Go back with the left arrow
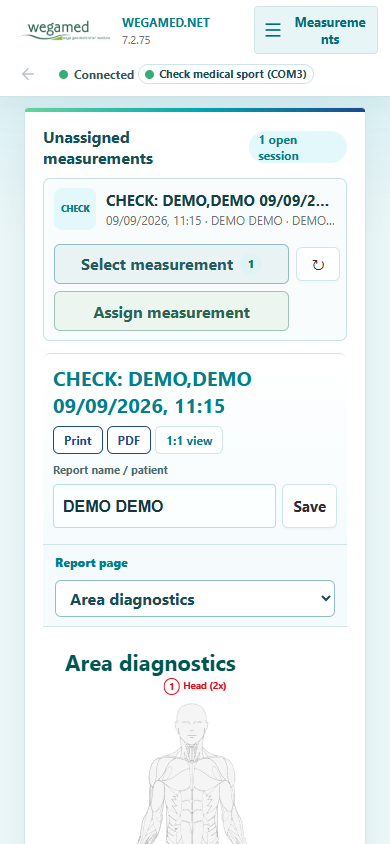Viewport: 390px width, 844px height. (x=27, y=74)
